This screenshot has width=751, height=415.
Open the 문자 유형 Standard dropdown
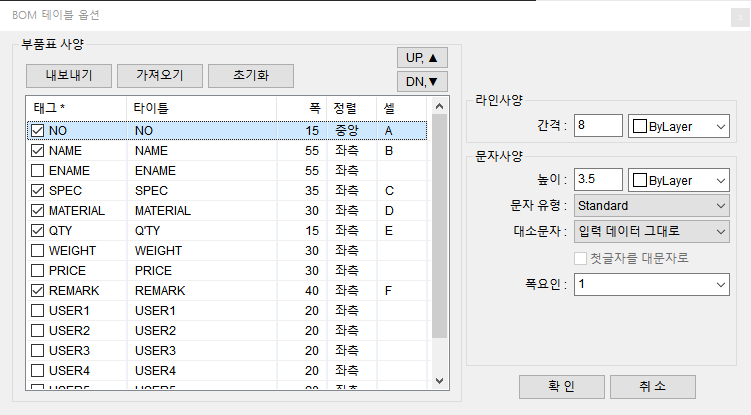coord(651,206)
